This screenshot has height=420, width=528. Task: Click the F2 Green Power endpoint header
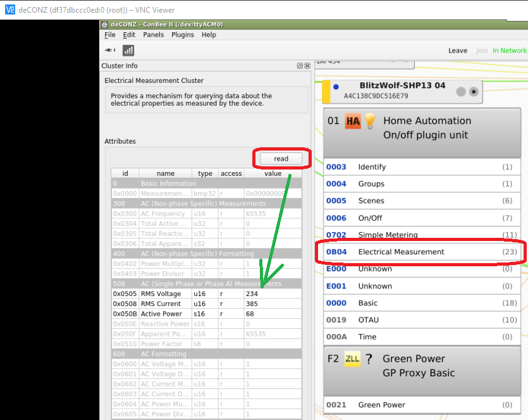coord(422,371)
